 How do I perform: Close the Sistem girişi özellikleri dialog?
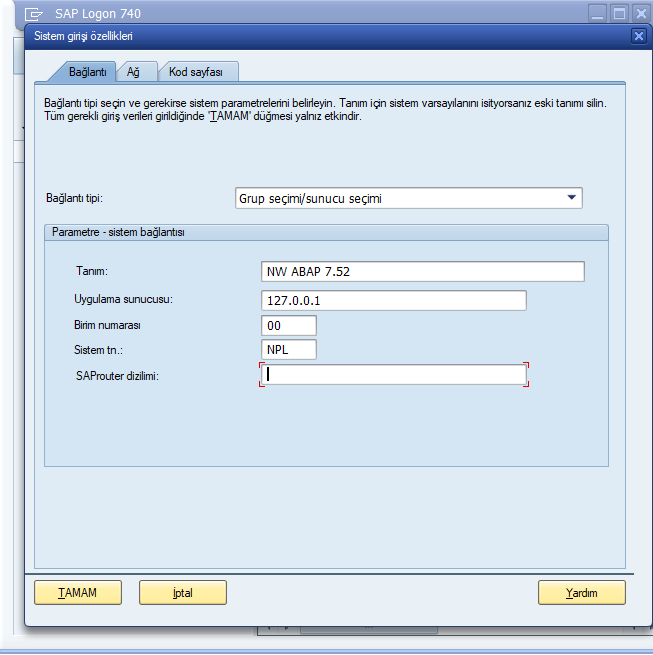[x=638, y=36]
